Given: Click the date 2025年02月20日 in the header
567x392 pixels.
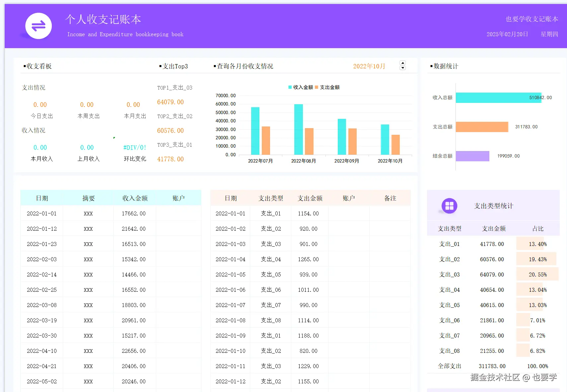Looking at the screenshot, I should pos(507,34).
